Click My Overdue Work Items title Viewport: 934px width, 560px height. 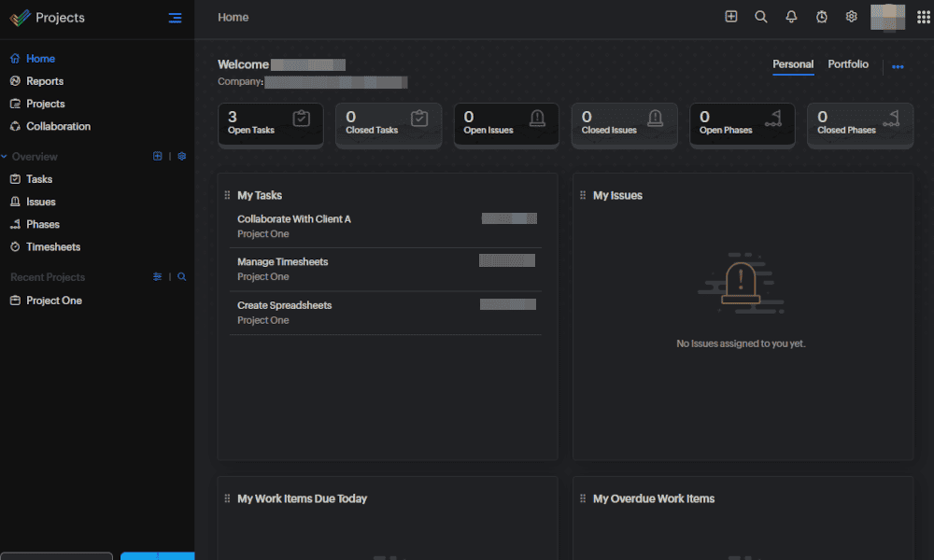coord(654,498)
